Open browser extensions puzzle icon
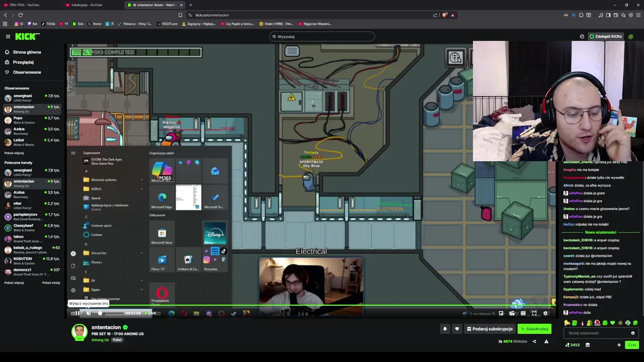This screenshot has width=644, height=362. [x=581, y=15]
